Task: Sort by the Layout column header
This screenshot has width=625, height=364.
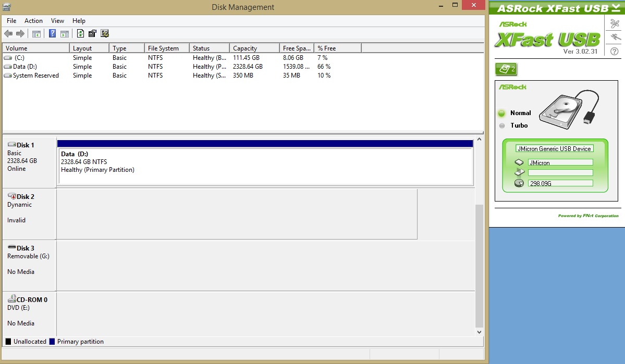Action: pyautogui.click(x=89, y=48)
